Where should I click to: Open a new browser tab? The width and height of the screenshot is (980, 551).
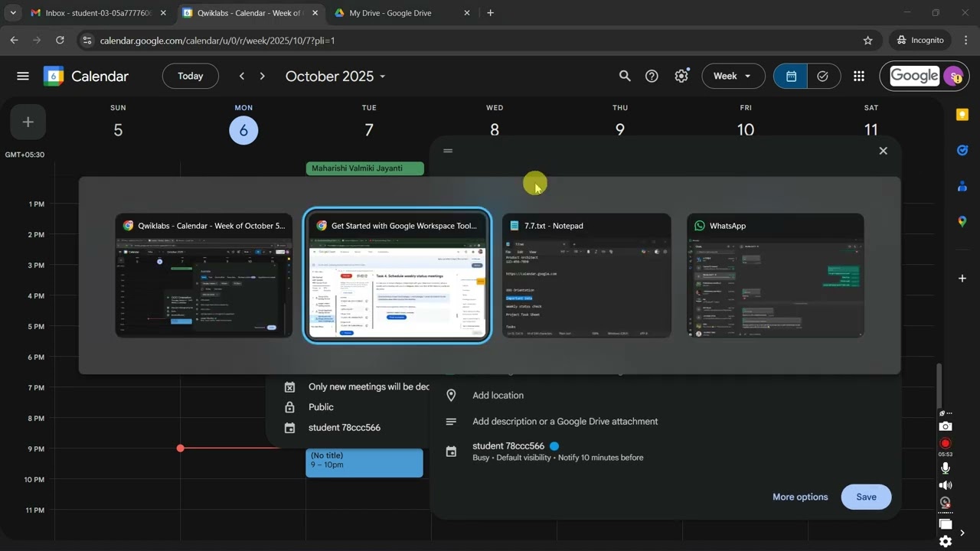point(491,12)
